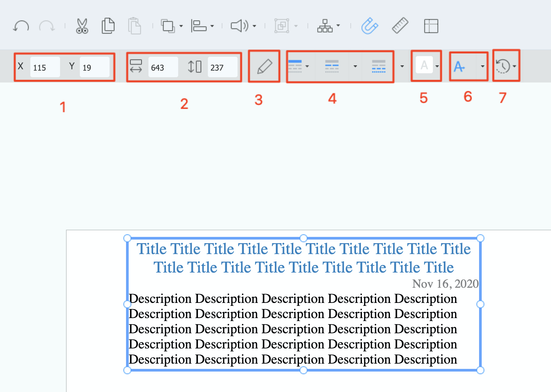The width and height of the screenshot is (551, 392).
Task: Click the hierarchy structure icon
Action: click(325, 26)
